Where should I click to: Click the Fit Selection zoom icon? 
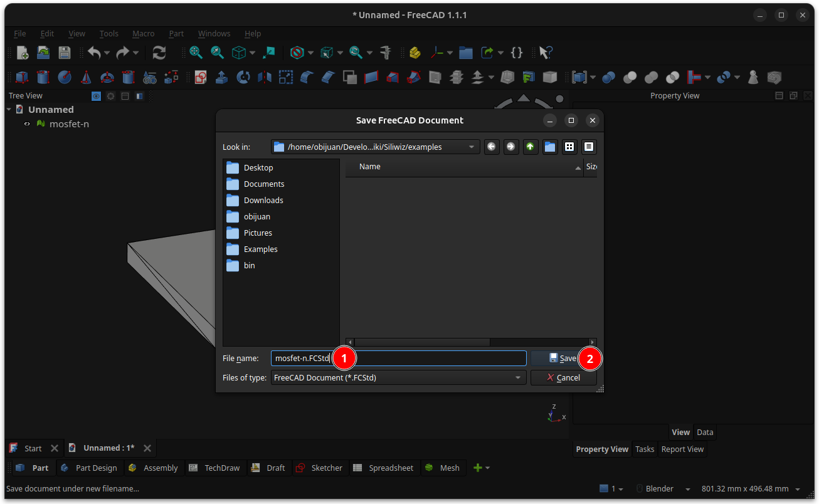point(218,53)
